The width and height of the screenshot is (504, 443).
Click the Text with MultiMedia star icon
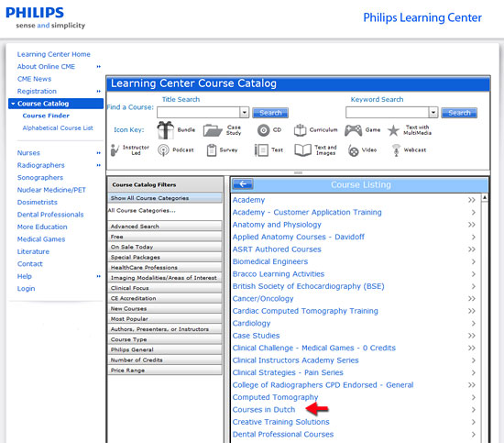pyautogui.click(x=393, y=130)
